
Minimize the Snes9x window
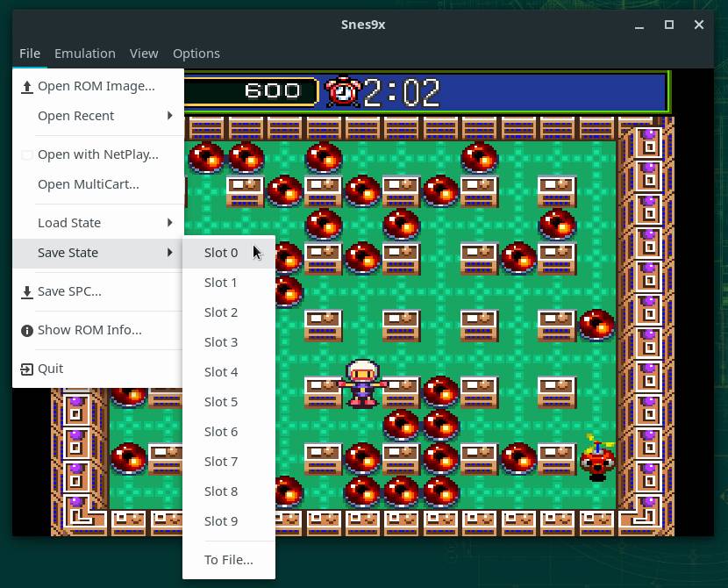[x=639, y=25]
